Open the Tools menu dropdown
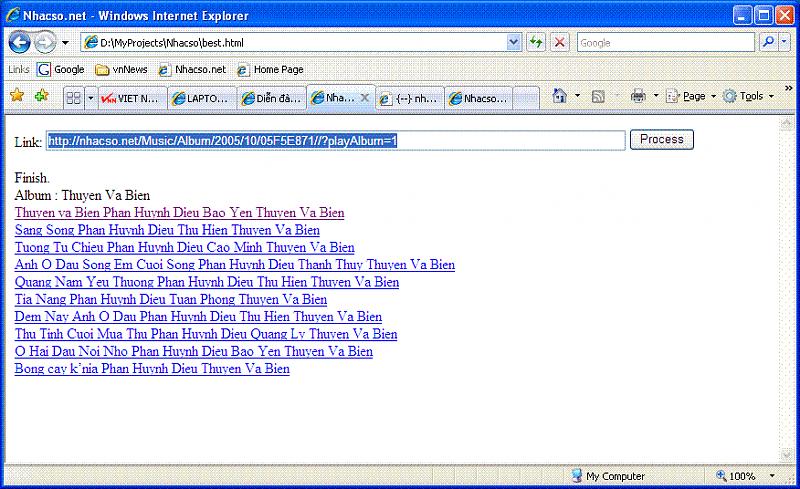Viewport: 800px width, 489px height. coord(744,97)
